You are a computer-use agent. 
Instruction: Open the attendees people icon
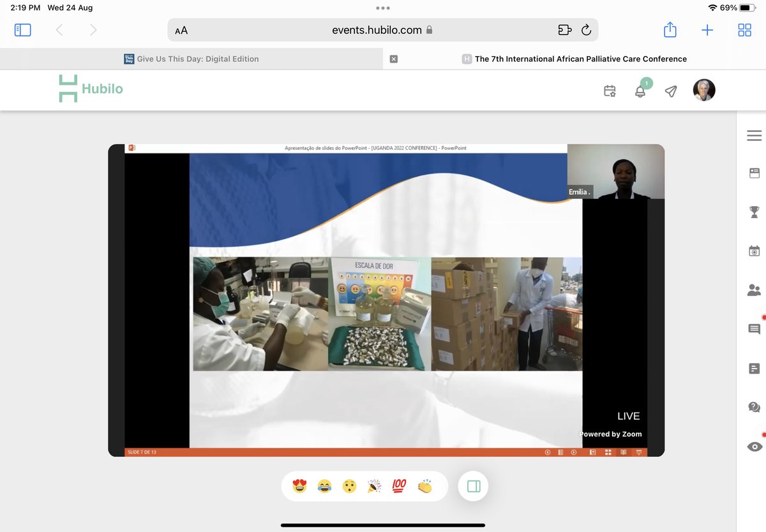tap(754, 290)
